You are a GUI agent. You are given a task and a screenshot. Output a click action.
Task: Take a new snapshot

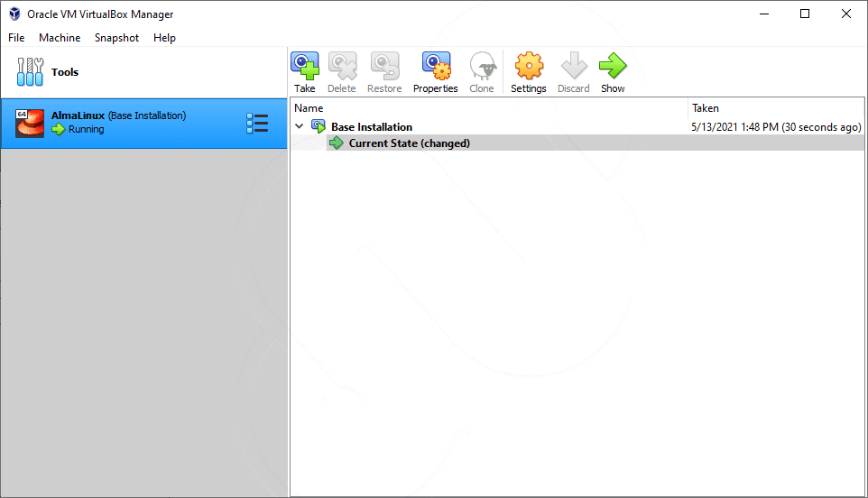pyautogui.click(x=305, y=72)
